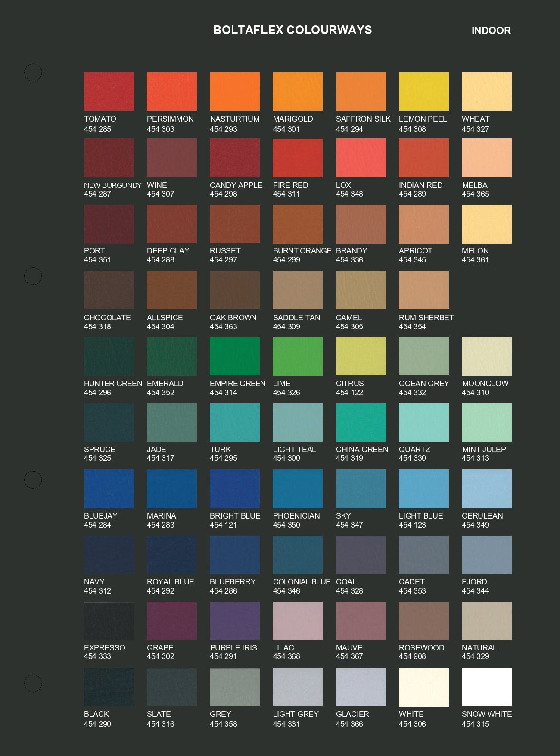Viewport: 560px width, 756px height.
Task: Choose the Snow White swatch
Action: click(487, 687)
